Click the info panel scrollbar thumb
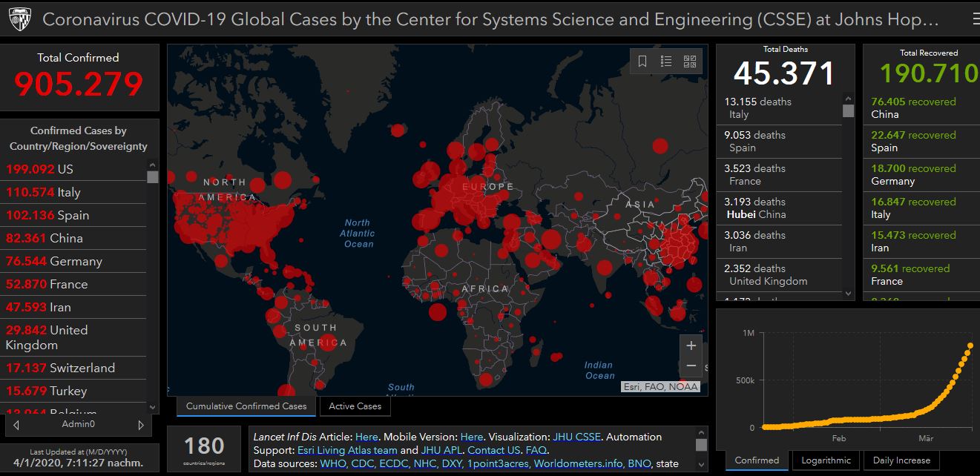The width and height of the screenshot is (980, 476). click(x=701, y=444)
